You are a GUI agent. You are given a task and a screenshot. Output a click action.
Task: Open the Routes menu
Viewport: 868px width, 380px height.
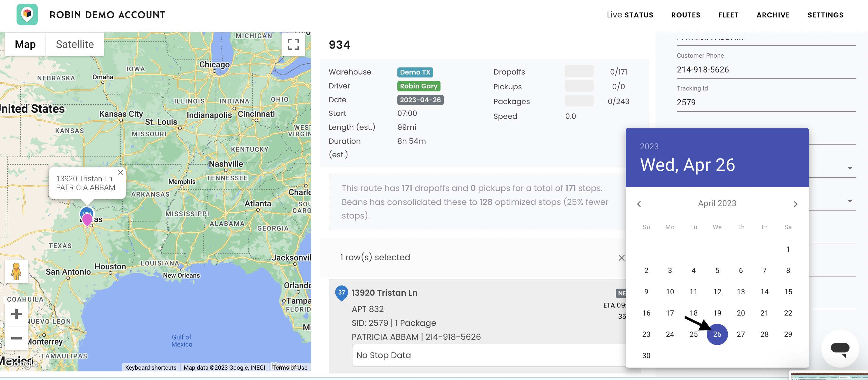[x=685, y=15]
